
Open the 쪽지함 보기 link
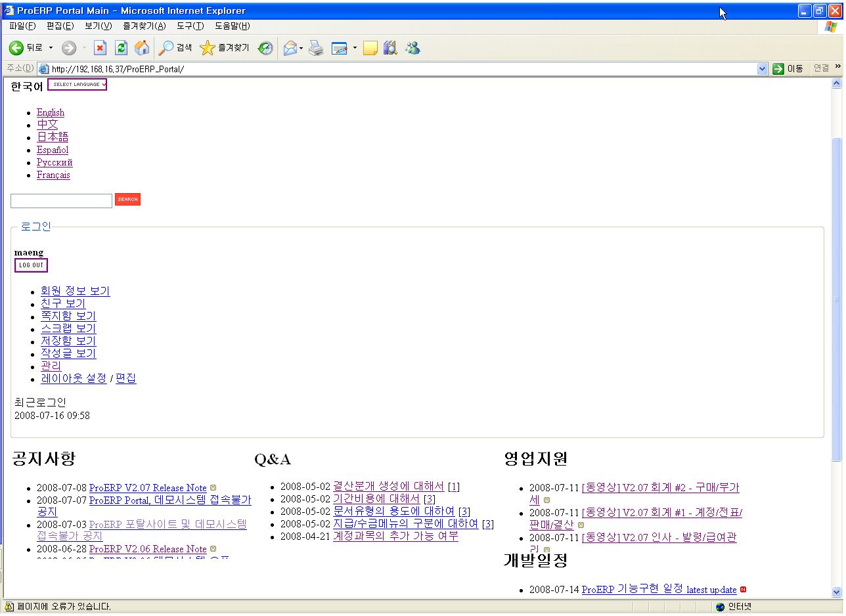(68, 316)
